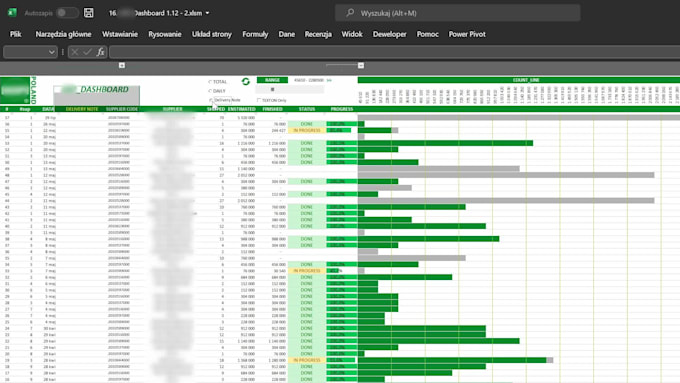Click the Excel application logo icon
The width and height of the screenshot is (680, 383).
(x=12, y=13)
